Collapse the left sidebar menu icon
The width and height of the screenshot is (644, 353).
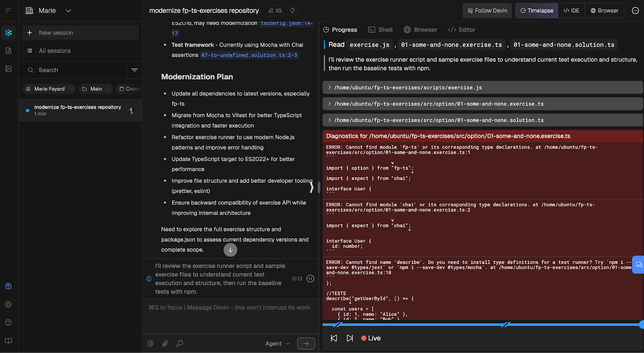click(x=8, y=10)
